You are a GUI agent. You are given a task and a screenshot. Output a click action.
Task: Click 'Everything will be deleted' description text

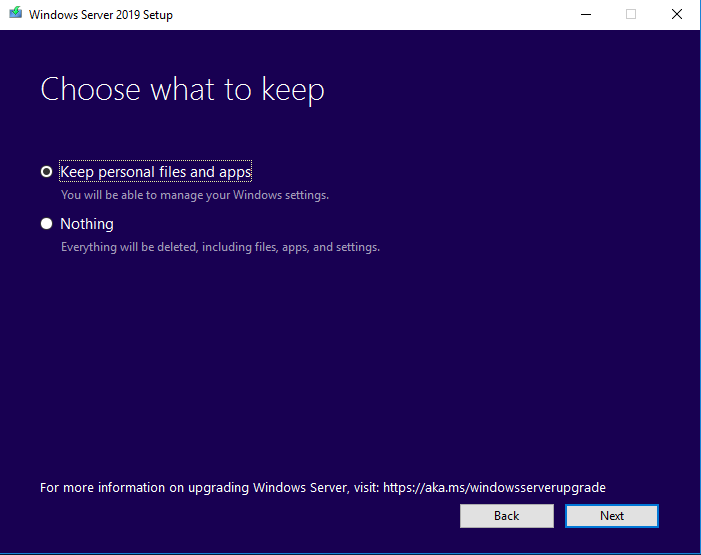pyautogui.click(x=220, y=247)
